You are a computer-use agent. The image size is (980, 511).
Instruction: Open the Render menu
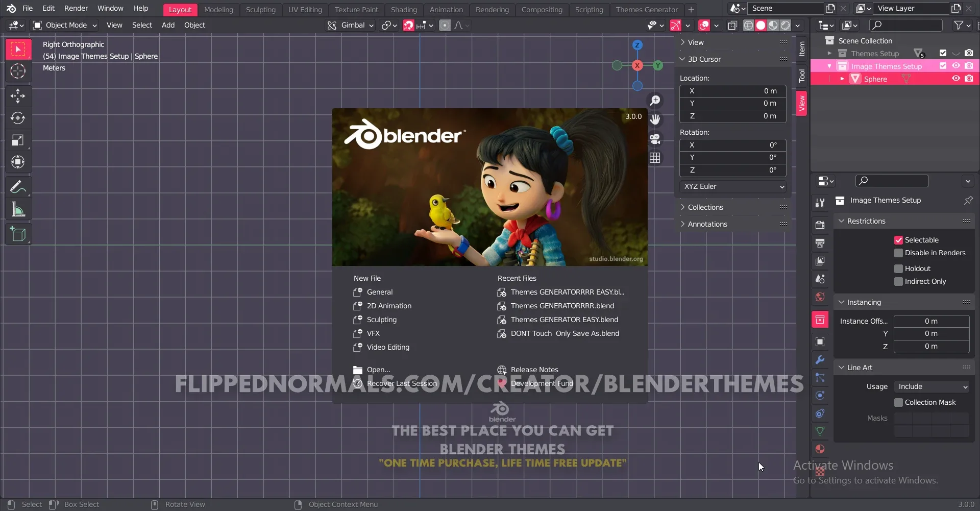tap(76, 8)
